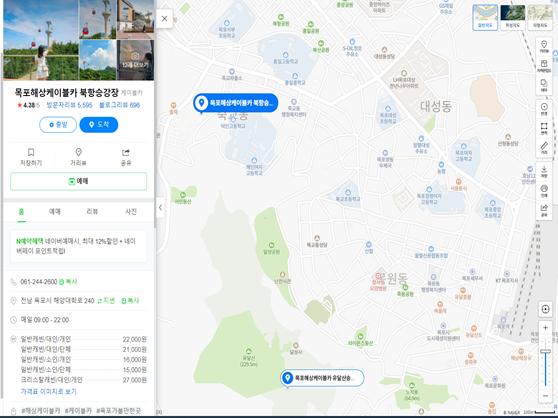Toggle the cadastral map layer icon in toolbar
Viewport: 558px width, 418px height.
pyautogui.click(x=544, y=66)
